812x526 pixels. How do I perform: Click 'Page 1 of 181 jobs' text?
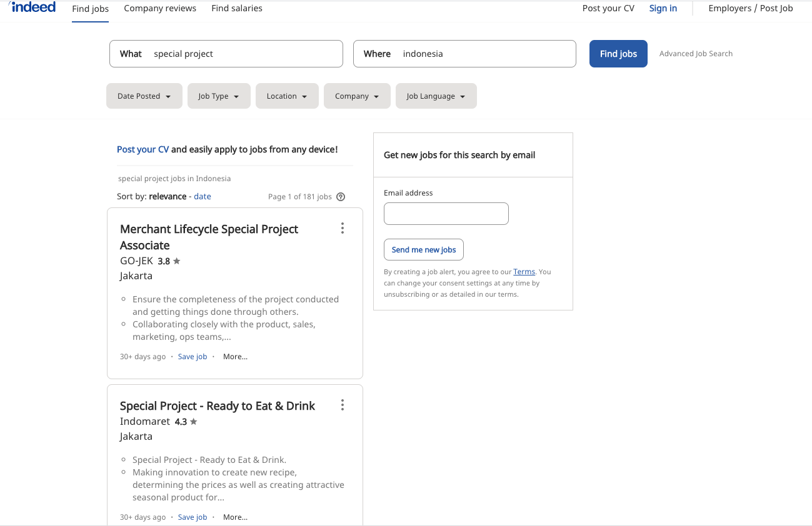pos(300,197)
